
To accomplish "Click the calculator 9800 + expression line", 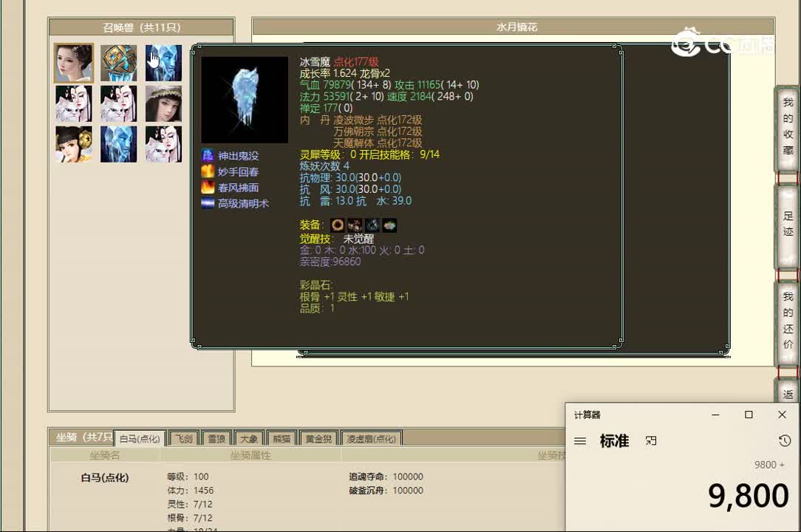I will (x=769, y=465).
